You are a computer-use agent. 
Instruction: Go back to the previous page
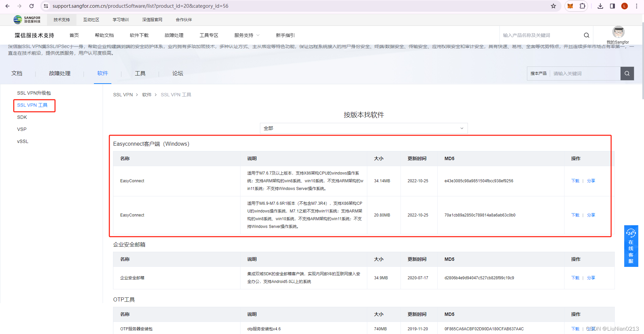click(x=7, y=6)
